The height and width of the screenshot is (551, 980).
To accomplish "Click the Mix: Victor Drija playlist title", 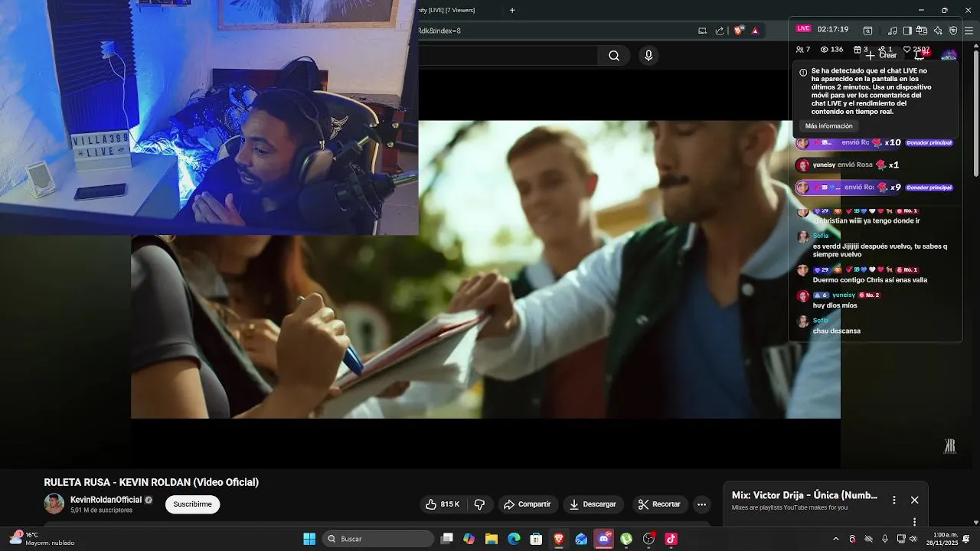I will click(x=805, y=495).
